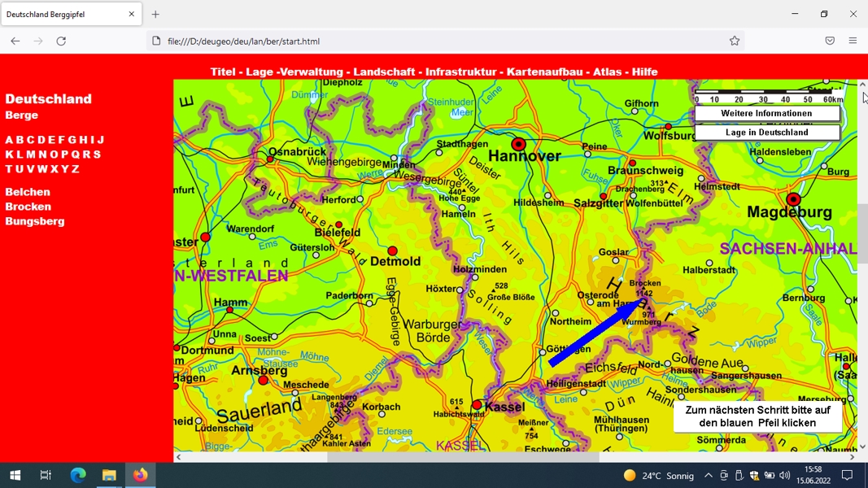Click the Weitere Informationen button

tap(766, 113)
